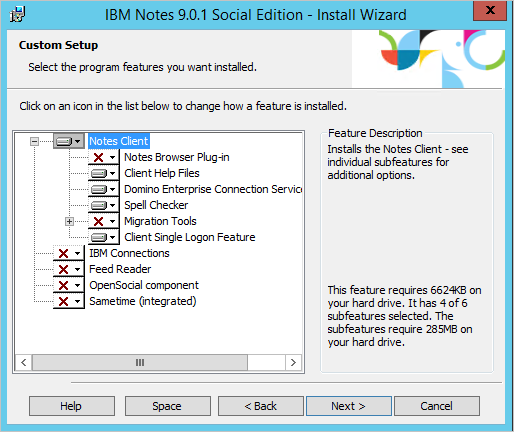This screenshot has height=432, width=514.
Task: Select the Notes Client tree item
Action: (119, 141)
